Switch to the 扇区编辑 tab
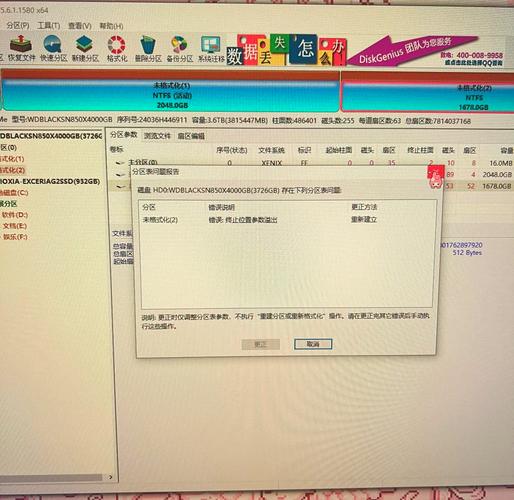 [191, 136]
